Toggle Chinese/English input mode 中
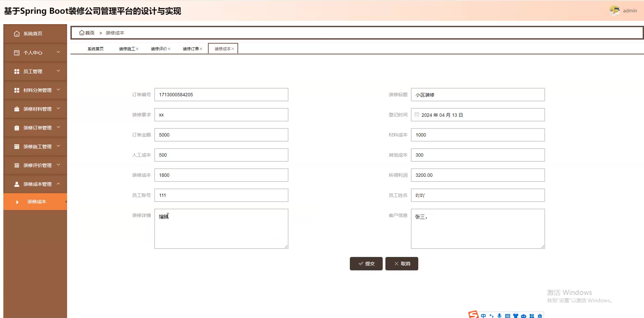Screen dimensions: 644x318 point(483,316)
